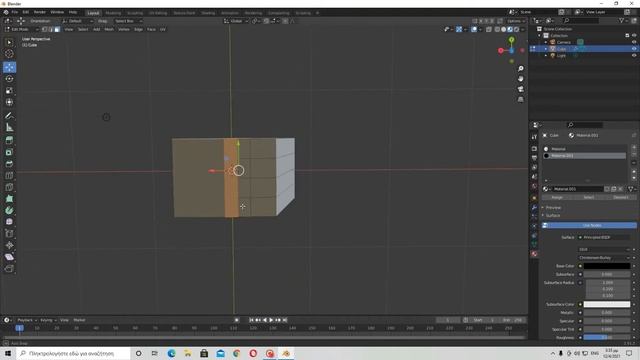Switch perspective/orthographic grid icon
640x360 pixels.
coord(520,100)
